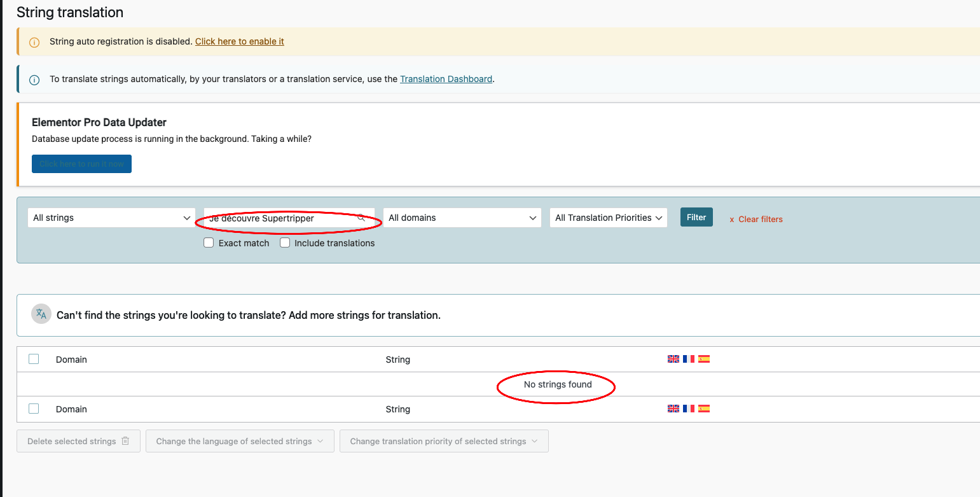Enable the Exact match checkbox
980x497 pixels.
[x=209, y=242]
